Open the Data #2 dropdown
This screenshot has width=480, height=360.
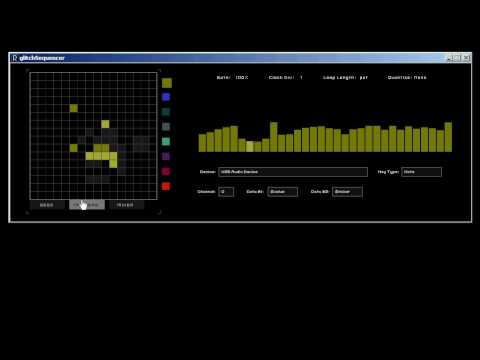click(347, 192)
